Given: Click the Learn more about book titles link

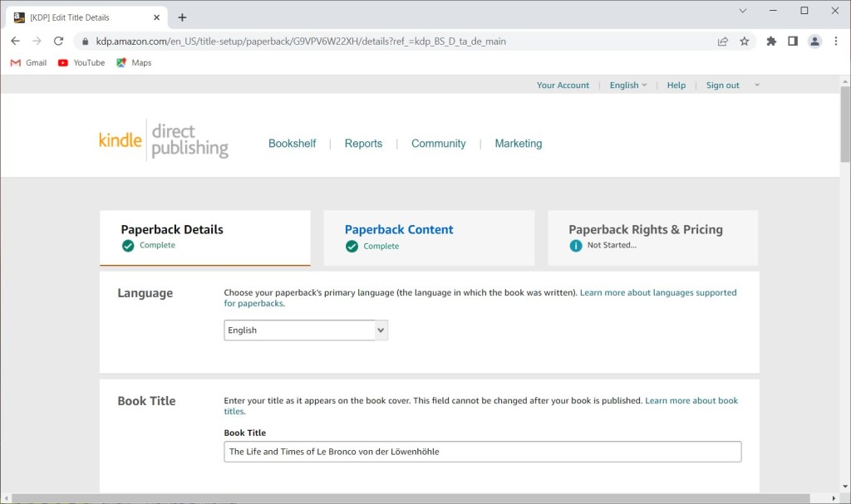Looking at the screenshot, I should [x=691, y=399].
